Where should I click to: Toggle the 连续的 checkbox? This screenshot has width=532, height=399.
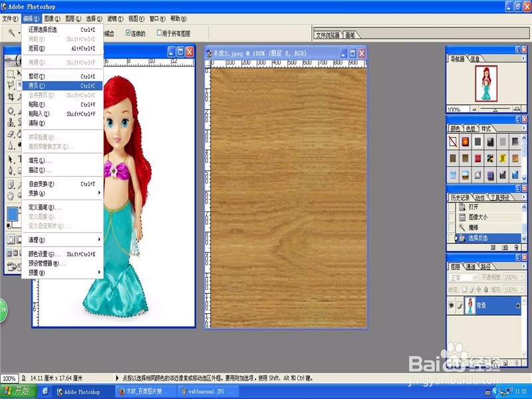pos(128,33)
